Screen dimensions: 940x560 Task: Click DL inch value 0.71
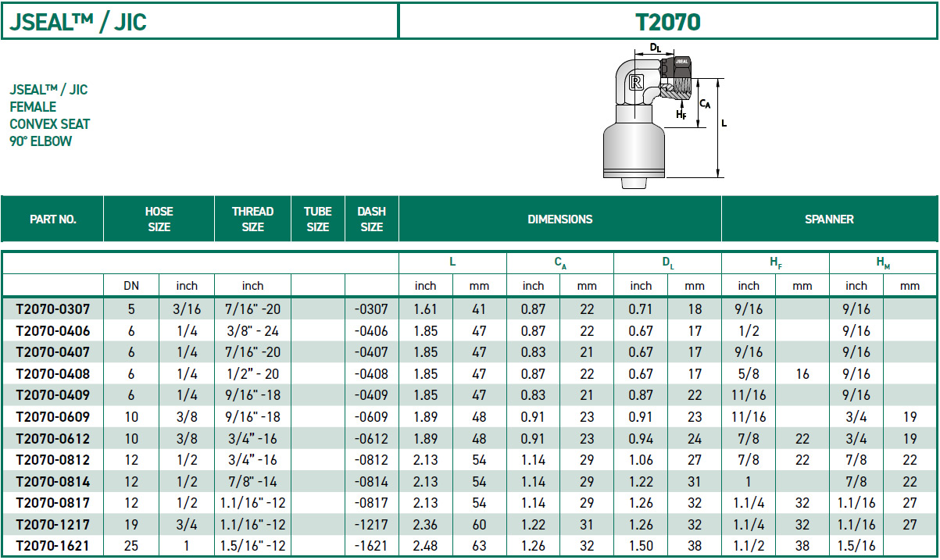pos(641,309)
